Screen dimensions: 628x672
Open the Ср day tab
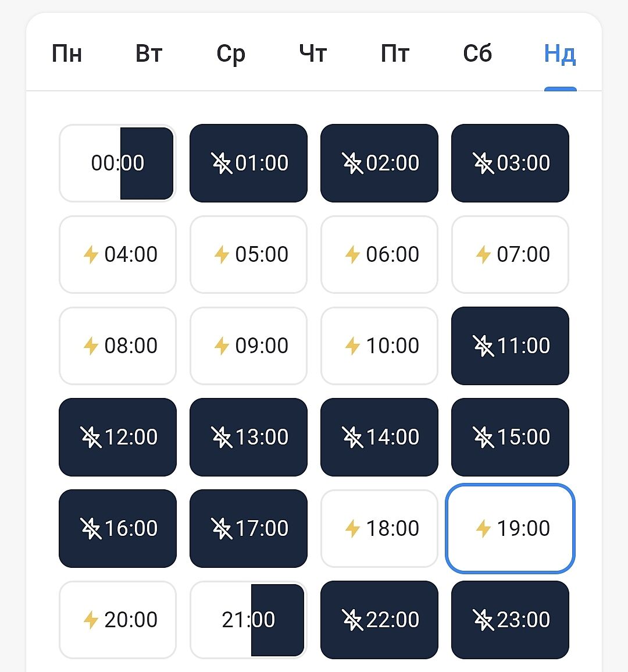[x=231, y=54]
